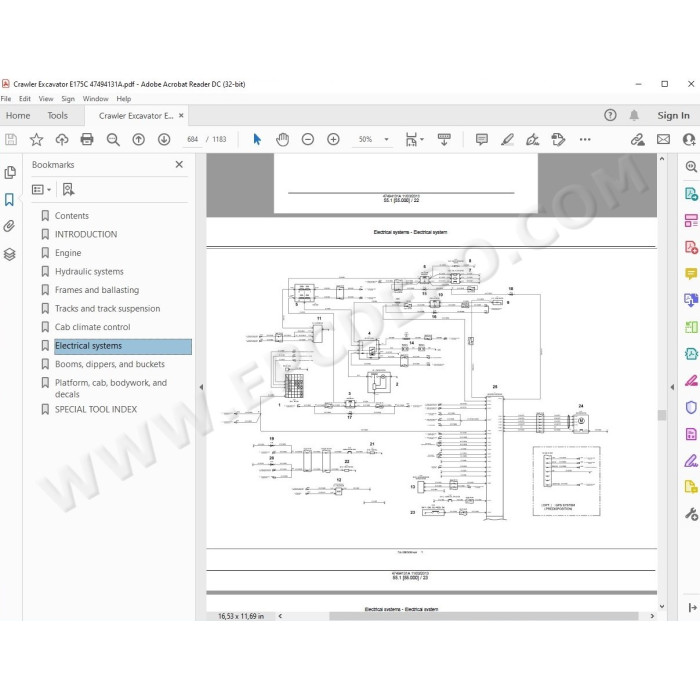This screenshot has height=700, width=700.
Task: Jump to Hydraulic systems bookmark
Action: point(89,271)
